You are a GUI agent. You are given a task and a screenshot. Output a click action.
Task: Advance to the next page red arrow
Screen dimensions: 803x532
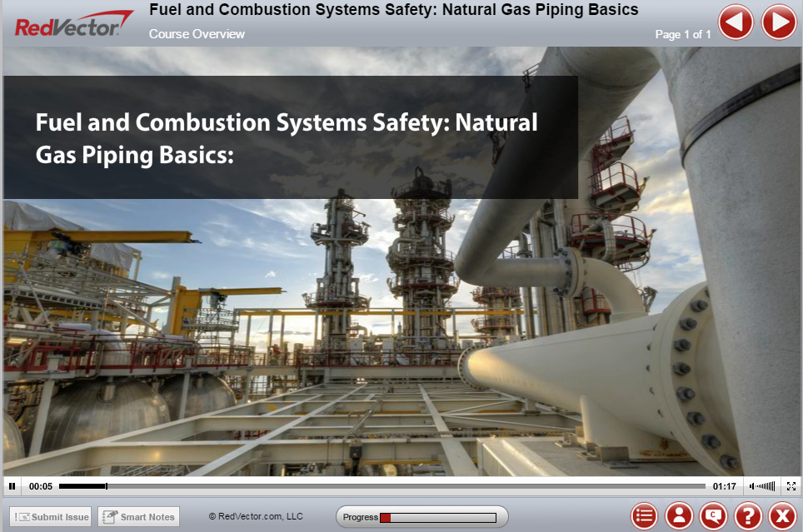tap(779, 22)
